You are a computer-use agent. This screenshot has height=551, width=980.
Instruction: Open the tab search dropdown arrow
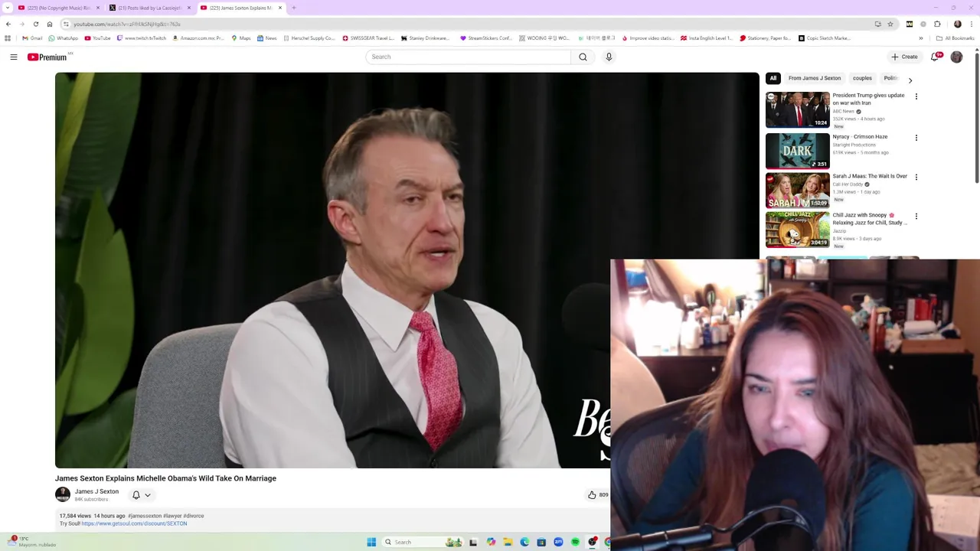tap(8, 8)
